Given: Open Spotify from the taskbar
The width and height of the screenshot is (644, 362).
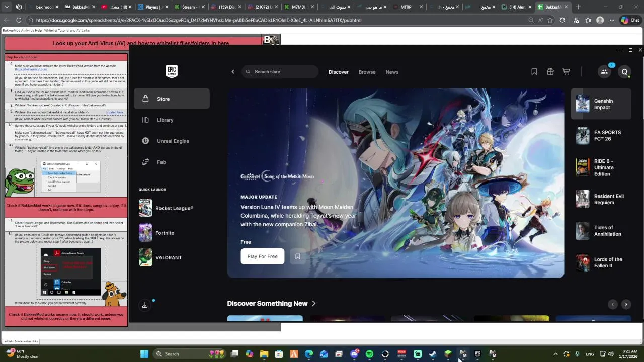Looking at the screenshot, I should [x=370, y=354].
